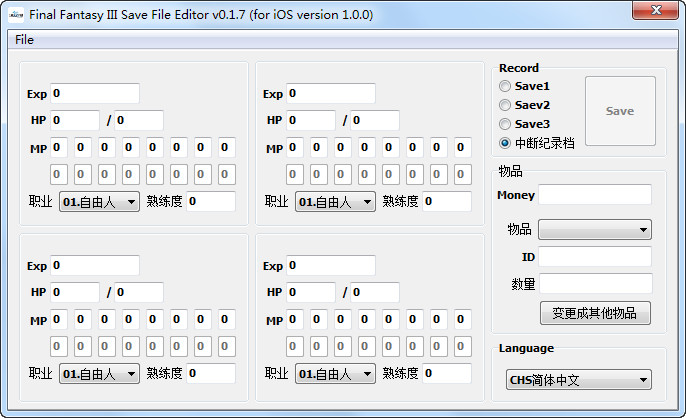The height and width of the screenshot is (418, 686).
Task: Focus top-right character's current HP field
Action: pos(311,121)
